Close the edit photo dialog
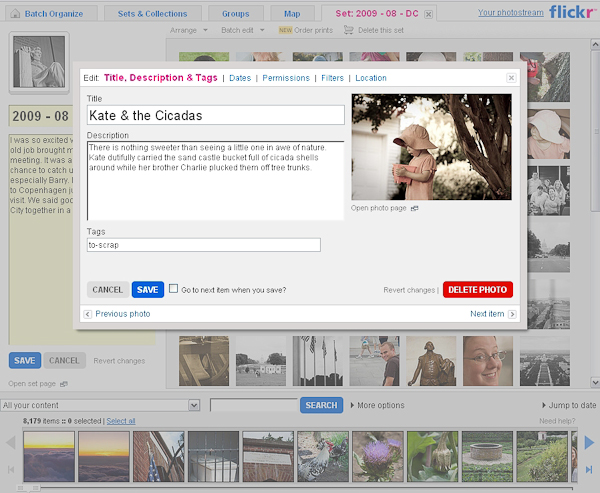Image resolution: width=600 pixels, height=493 pixels. 511,77
